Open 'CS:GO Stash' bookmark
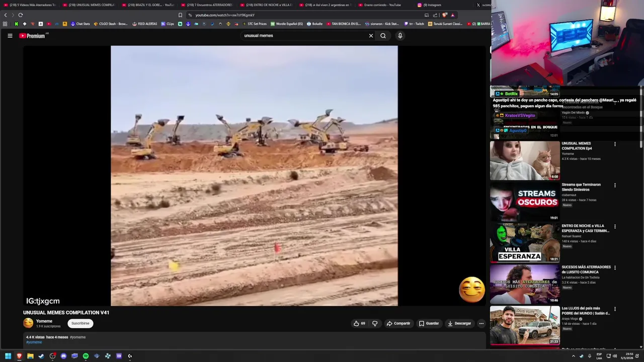644x362 pixels. point(111,24)
